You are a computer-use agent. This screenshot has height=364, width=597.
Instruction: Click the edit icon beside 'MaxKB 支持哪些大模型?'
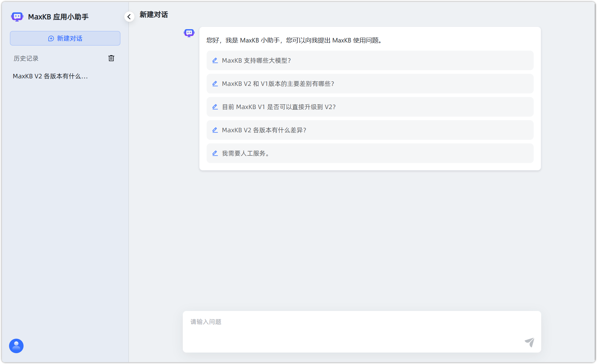[215, 60]
